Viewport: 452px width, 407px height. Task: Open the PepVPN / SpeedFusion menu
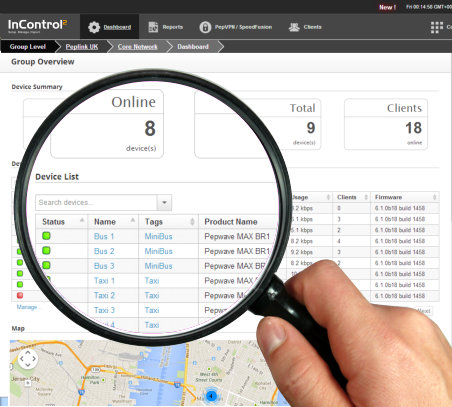(x=243, y=27)
